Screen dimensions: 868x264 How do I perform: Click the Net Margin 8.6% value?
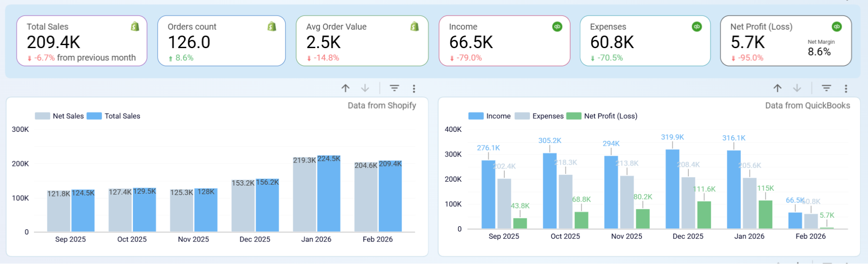[819, 52]
